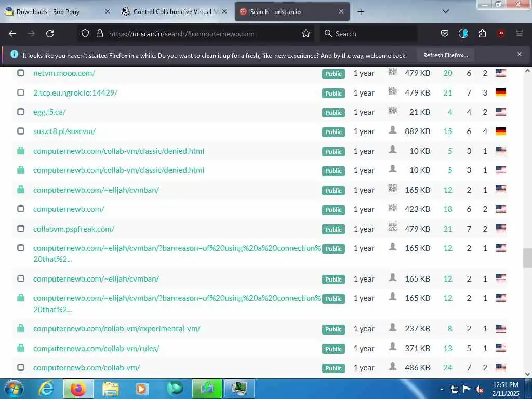Toggle the checkbox for 2.tcp.eu.ngrok.io:14429/
532x399 pixels.
(21, 92)
